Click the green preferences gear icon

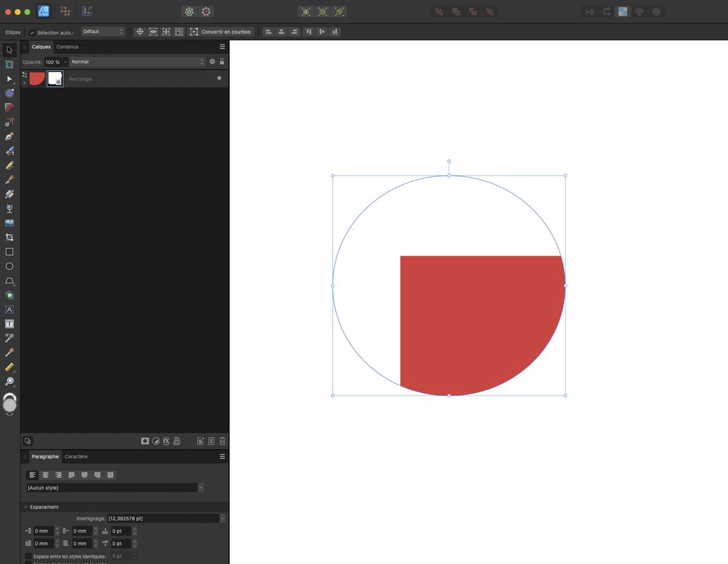click(189, 11)
